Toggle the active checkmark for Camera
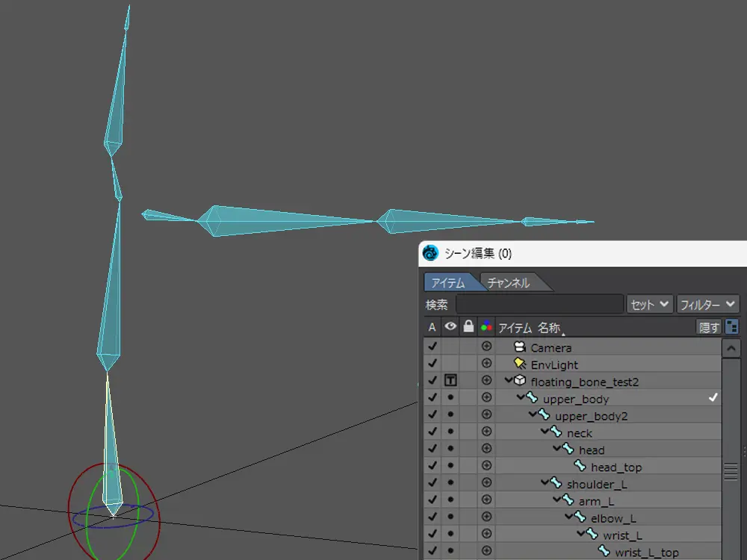 pos(432,347)
